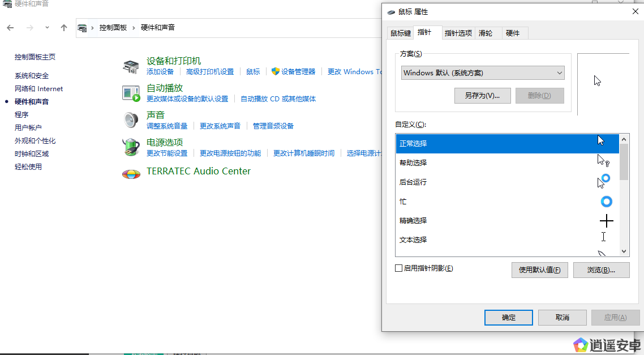Enable the pointer shadow checkbox (启用指针阴影)
This screenshot has height=355, width=644.
point(399,268)
